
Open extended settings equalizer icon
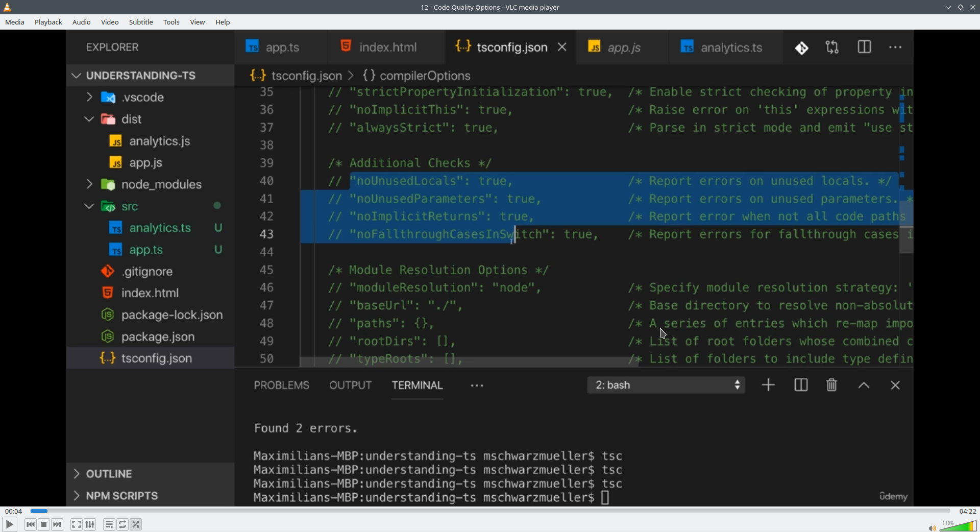tap(90, 524)
